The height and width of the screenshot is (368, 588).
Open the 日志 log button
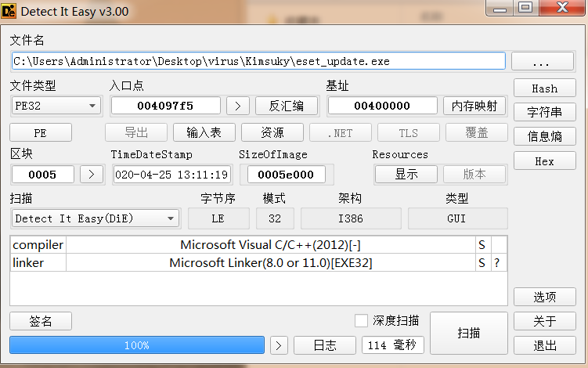[325, 345]
